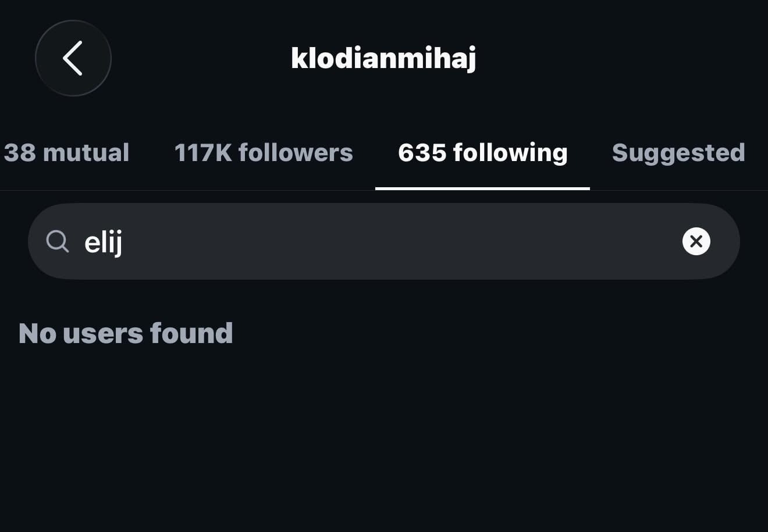Tap the klodianmihaj username title
This screenshot has height=532, width=768.
click(x=383, y=58)
